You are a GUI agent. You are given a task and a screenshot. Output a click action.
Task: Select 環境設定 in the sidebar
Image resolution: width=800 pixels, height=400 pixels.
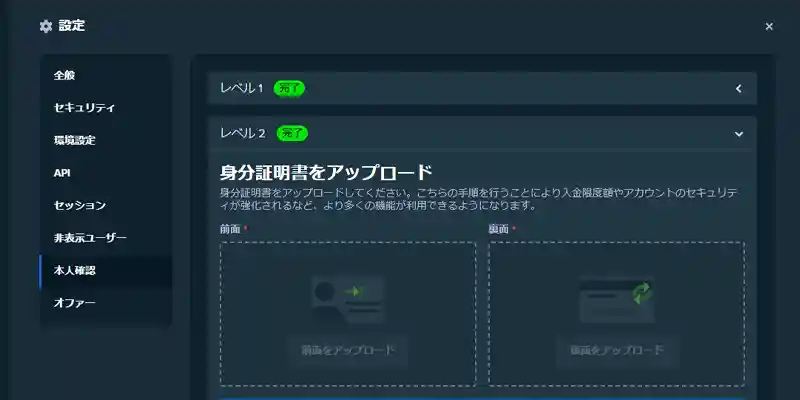[x=75, y=140]
